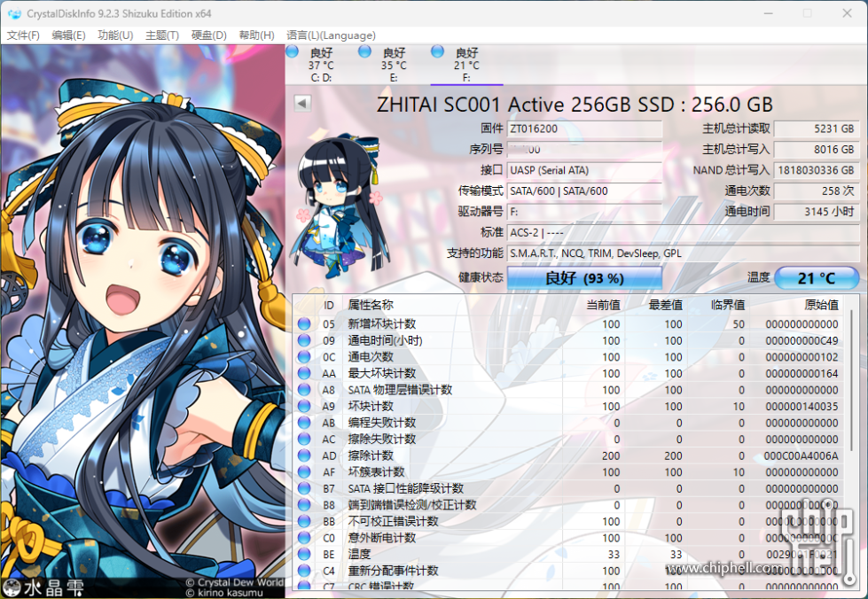This screenshot has width=868, height=599.
Task: Click the back navigation arrow beside the drive title
Action: [302, 104]
